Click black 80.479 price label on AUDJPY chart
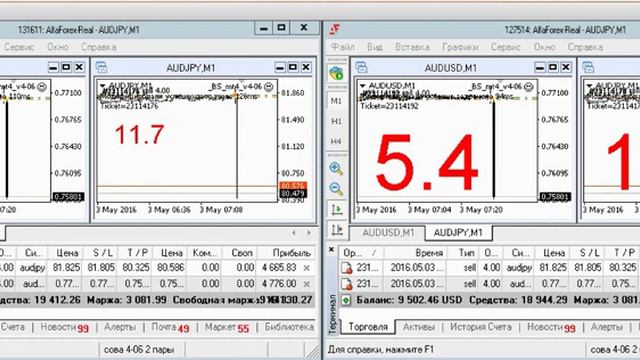 point(293,193)
